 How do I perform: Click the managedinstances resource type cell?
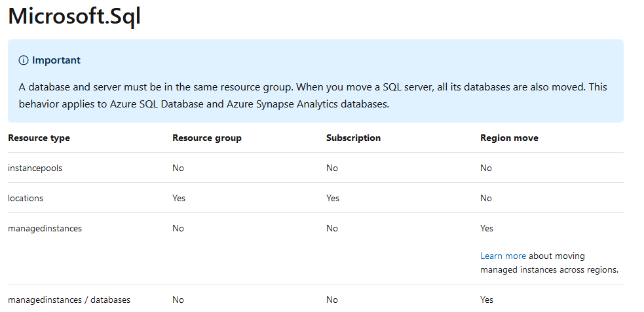point(45,228)
